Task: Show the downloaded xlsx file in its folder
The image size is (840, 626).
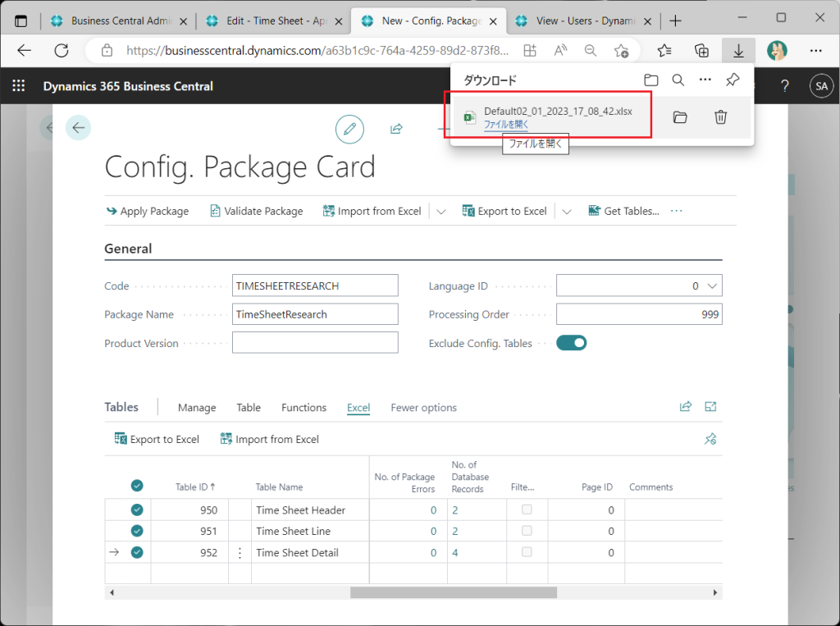Action: tap(680, 117)
